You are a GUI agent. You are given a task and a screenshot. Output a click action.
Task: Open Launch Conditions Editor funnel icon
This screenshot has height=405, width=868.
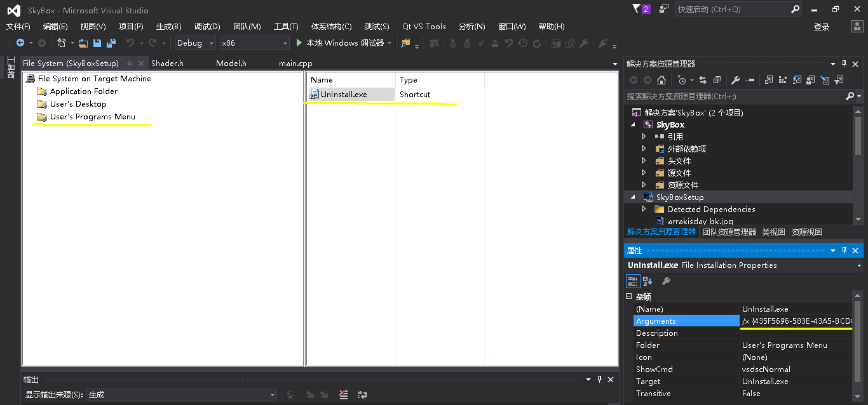pos(839,80)
